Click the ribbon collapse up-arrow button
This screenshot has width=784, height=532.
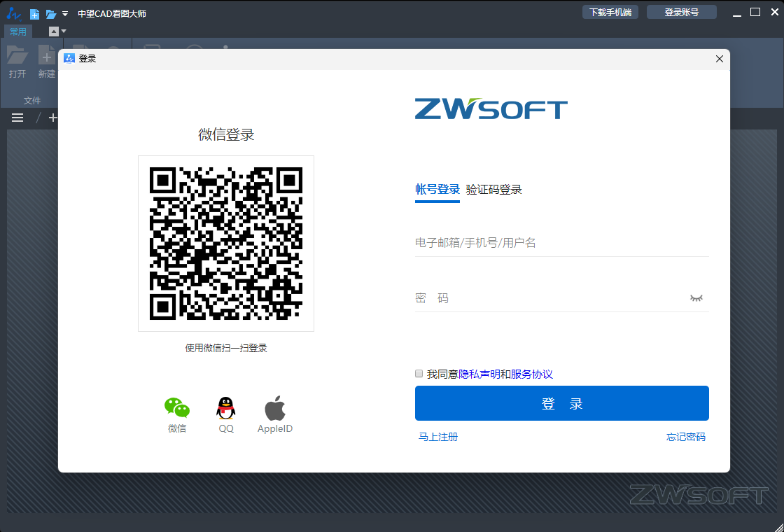(x=53, y=31)
